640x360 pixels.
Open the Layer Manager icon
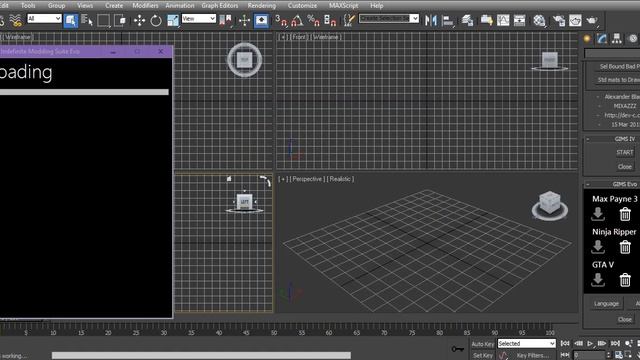[467, 20]
